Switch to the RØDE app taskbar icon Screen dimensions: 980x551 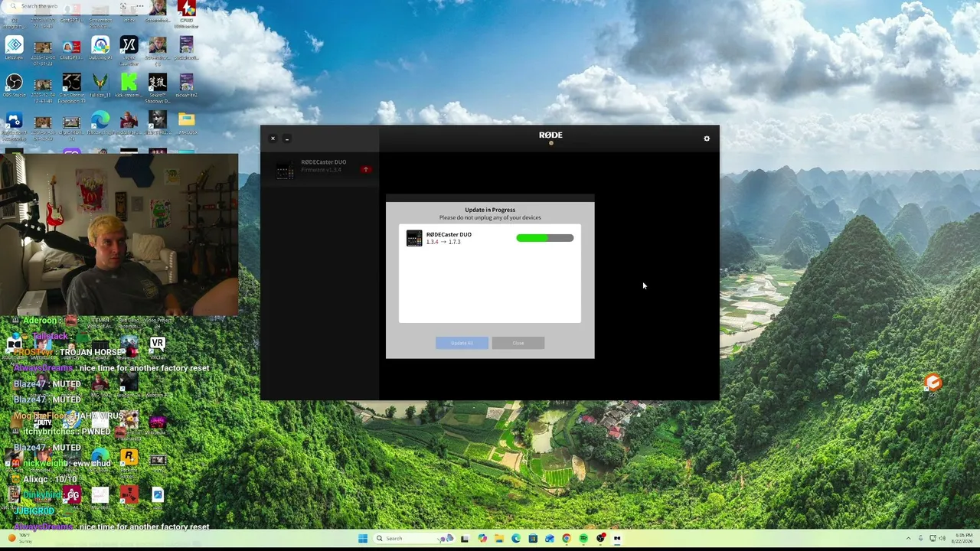click(617, 538)
